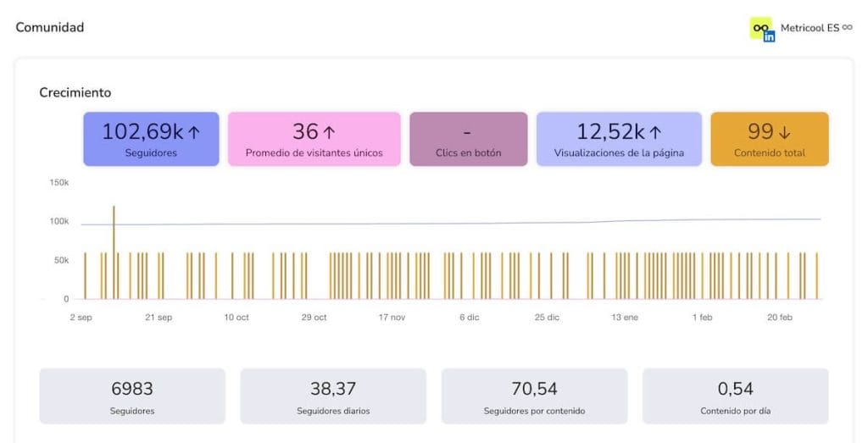Toggle the Clics en botón metric card

[x=468, y=139]
